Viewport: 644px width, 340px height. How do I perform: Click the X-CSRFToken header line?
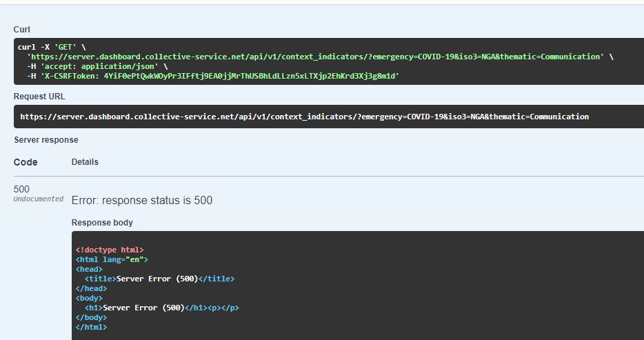(x=213, y=76)
